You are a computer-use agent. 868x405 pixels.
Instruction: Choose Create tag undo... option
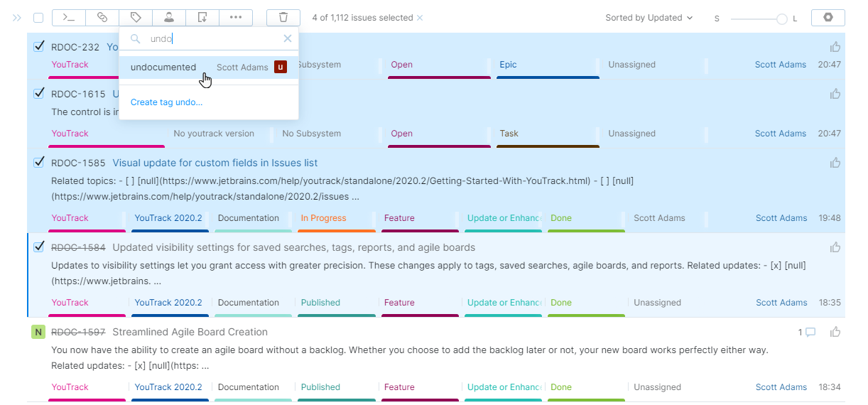click(x=166, y=102)
